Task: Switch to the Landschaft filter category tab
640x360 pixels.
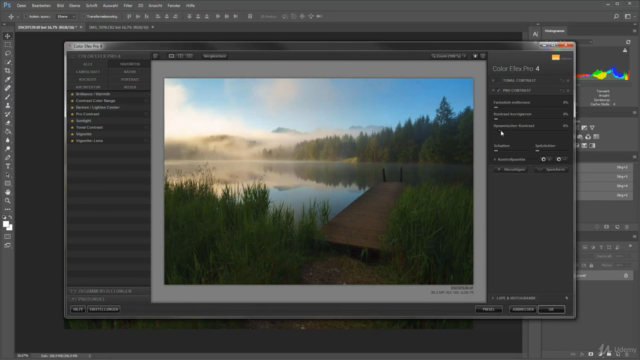Action: 88,72
